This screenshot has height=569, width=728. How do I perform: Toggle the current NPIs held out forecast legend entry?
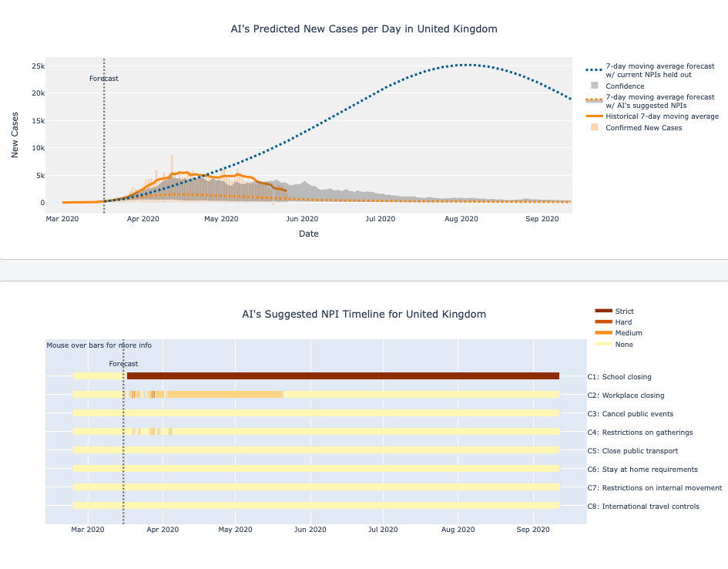[x=648, y=70]
